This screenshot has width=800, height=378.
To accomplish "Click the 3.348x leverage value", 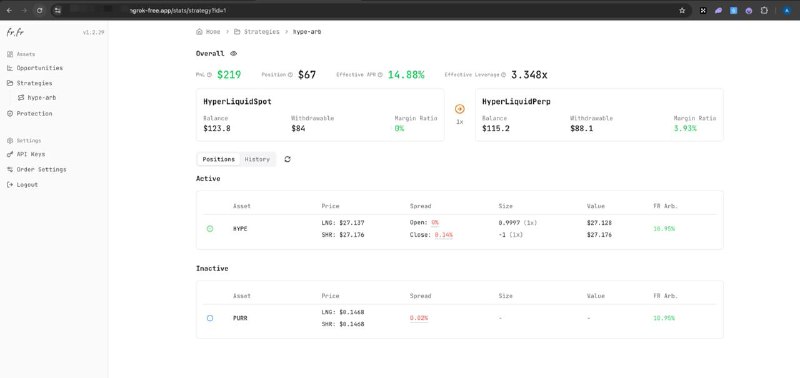I will [529, 75].
